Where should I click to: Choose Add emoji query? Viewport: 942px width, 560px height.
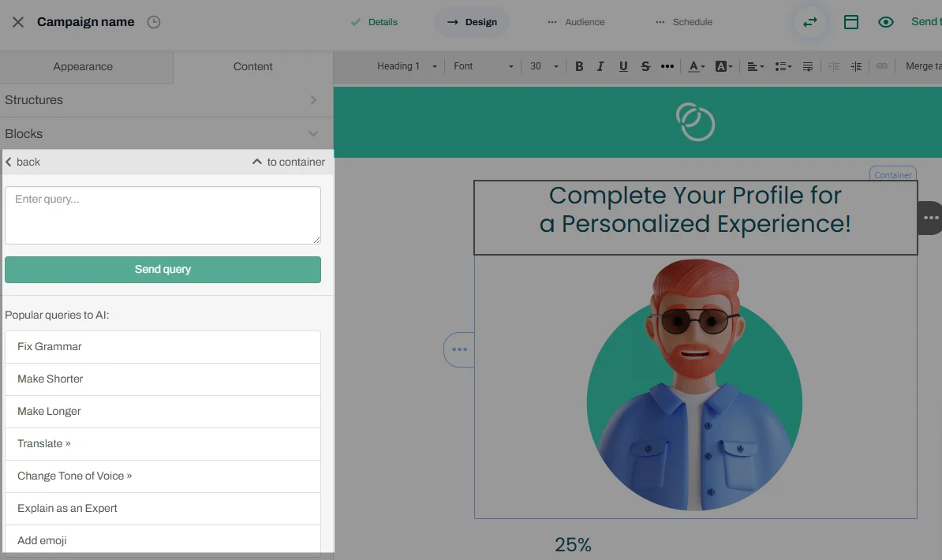(x=163, y=541)
